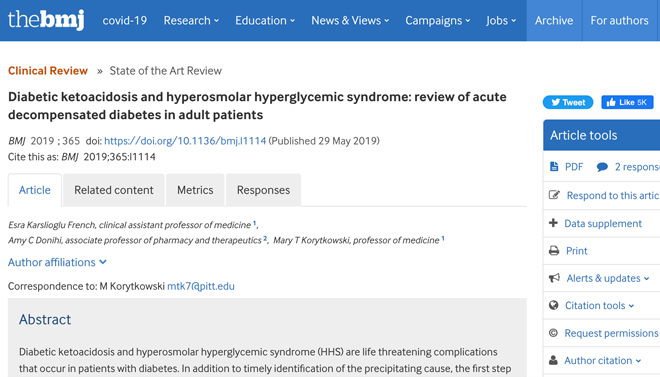The width and height of the screenshot is (660, 377).
Task: Click State of the Art Review text
Action: click(165, 71)
